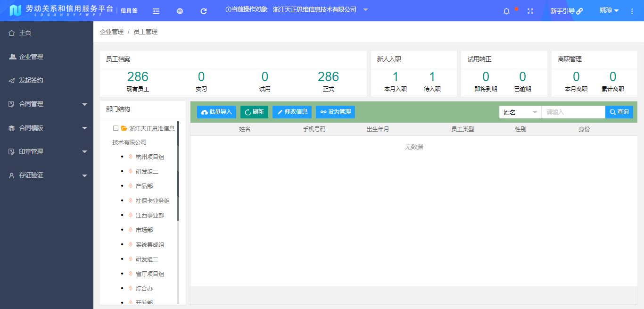Click the department tree scrollbar

click(178, 171)
